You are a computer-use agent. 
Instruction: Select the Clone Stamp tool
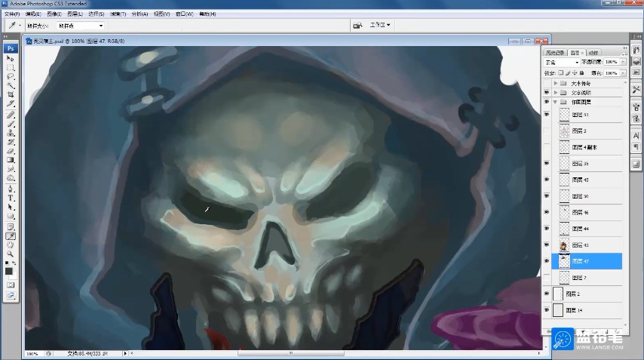click(x=11, y=133)
